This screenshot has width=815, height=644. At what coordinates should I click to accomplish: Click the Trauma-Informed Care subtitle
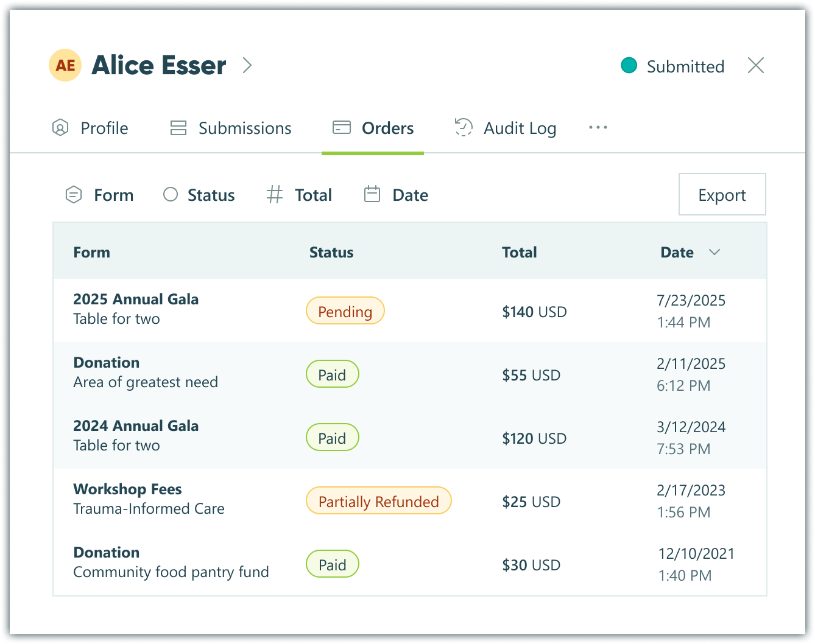tap(149, 508)
